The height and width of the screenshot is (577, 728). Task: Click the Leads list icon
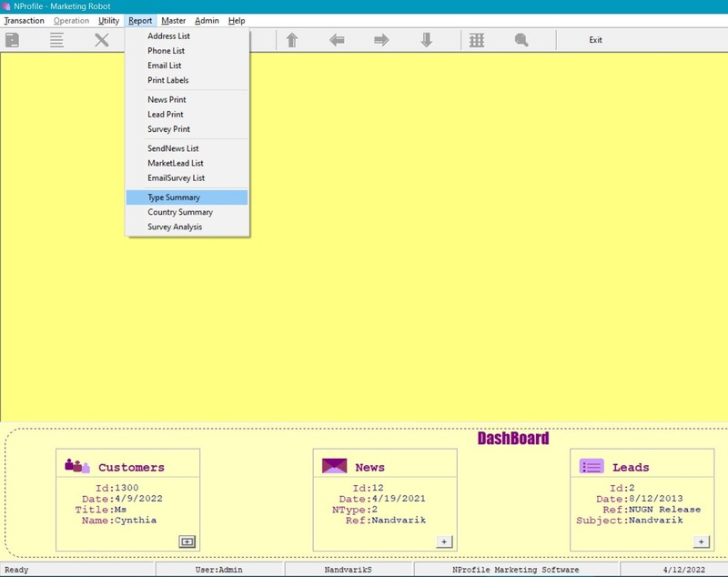click(591, 466)
